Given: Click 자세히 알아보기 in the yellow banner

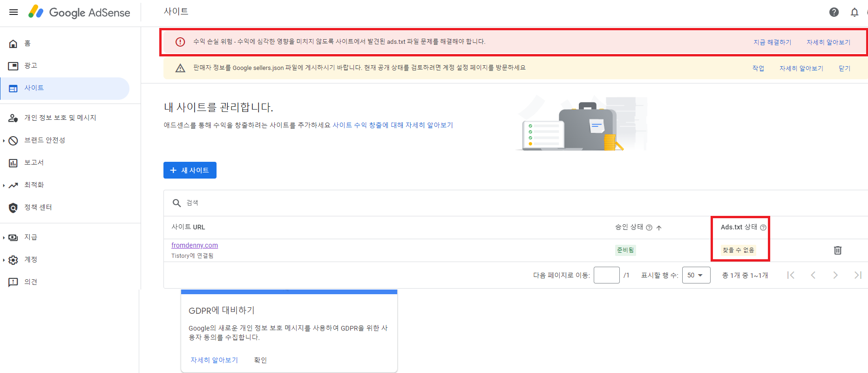Looking at the screenshot, I should (801, 68).
